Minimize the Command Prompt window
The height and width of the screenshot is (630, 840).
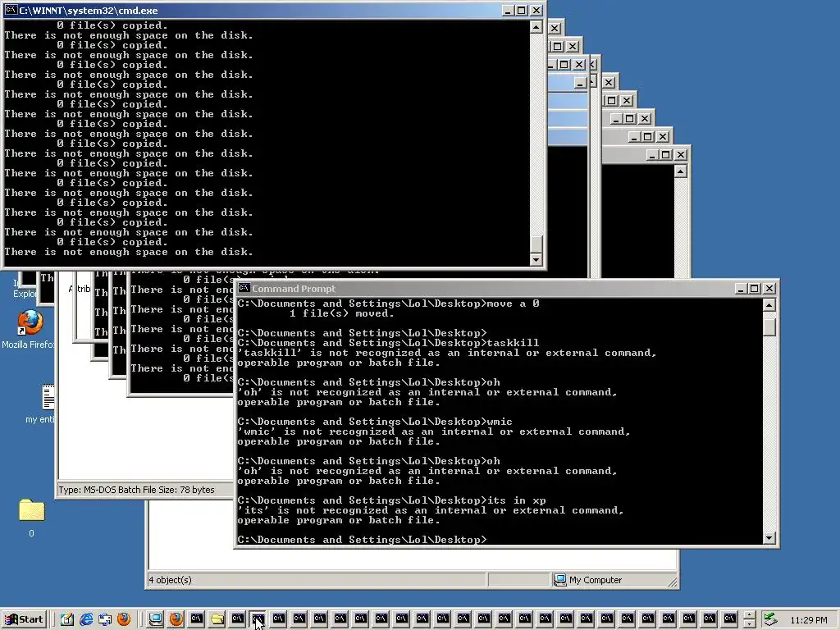pyautogui.click(x=741, y=288)
